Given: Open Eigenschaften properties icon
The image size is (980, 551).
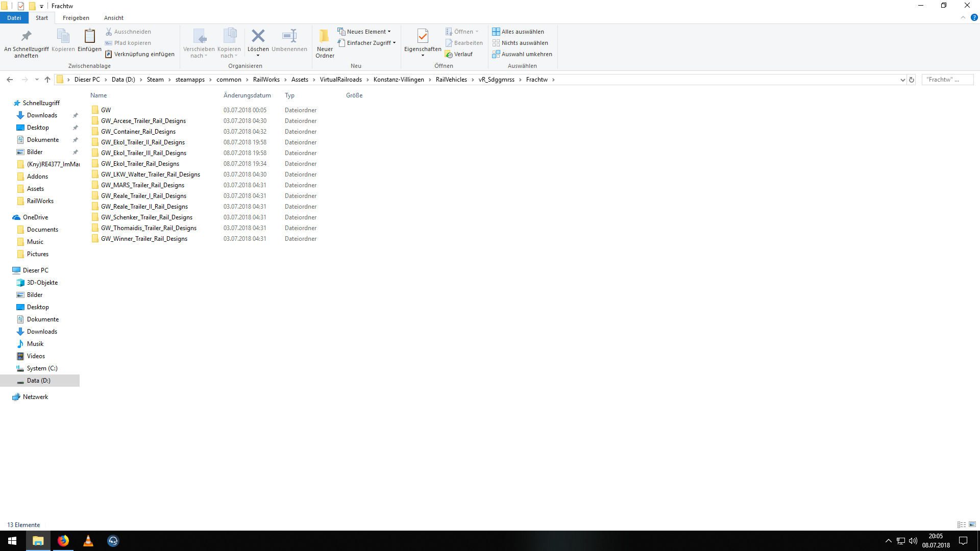Looking at the screenshot, I should pyautogui.click(x=423, y=36).
